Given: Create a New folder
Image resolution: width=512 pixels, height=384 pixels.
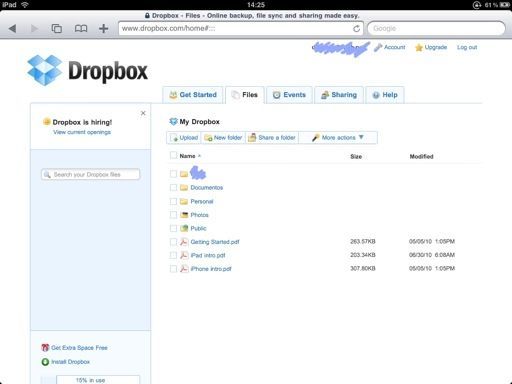Looking at the screenshot, I should click(223, 138).
